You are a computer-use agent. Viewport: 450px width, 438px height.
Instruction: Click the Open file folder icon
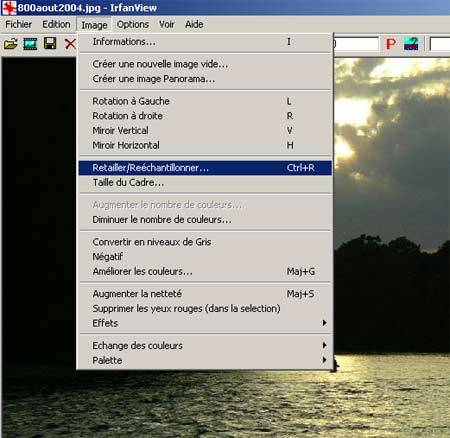[x=10, y=44]
